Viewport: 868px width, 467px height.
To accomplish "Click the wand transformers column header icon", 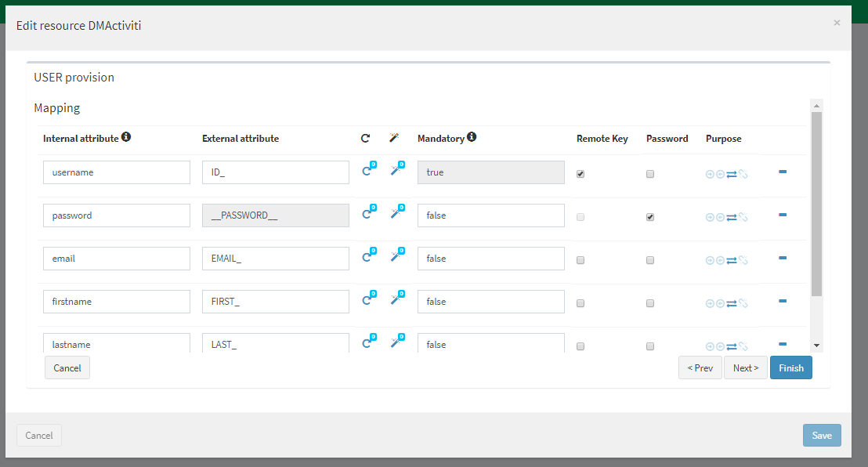I will pos(393,138).
